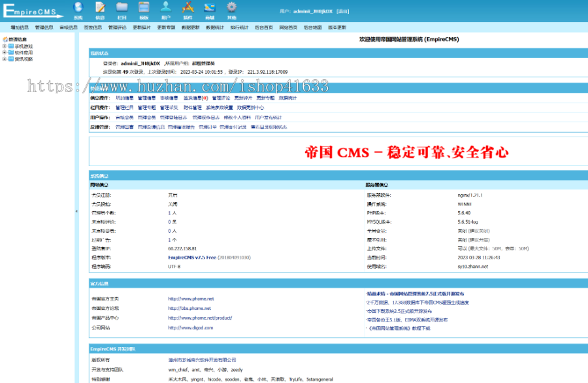Select 管理信息 root in sidebar tree
Screen dimensions: 588x383
point(18,39)
